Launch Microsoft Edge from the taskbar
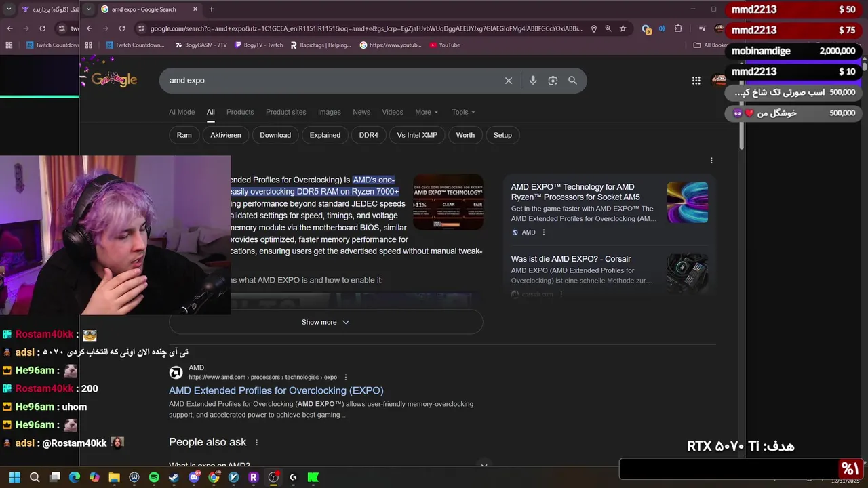This screenshot has width=868, height=488. 75,477
